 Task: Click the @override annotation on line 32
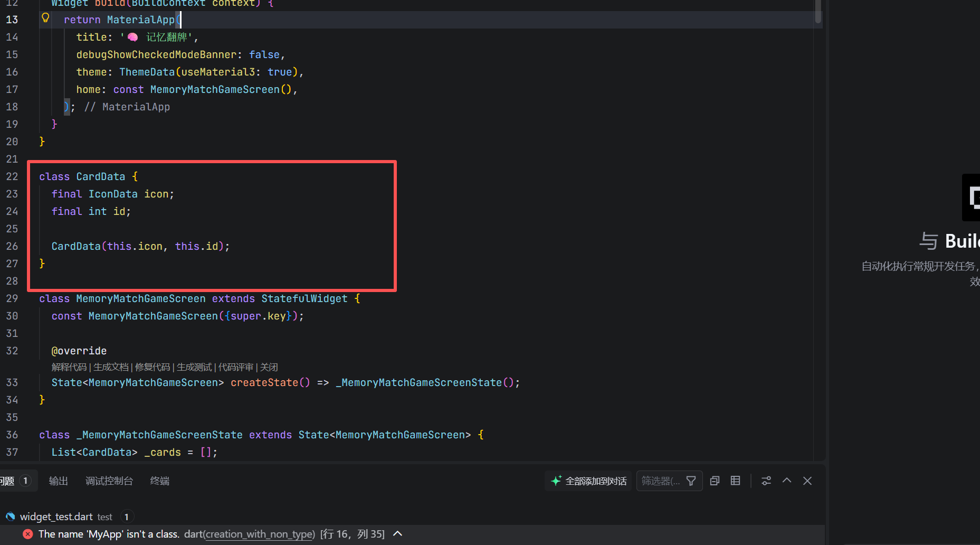(x=79, y=351)
